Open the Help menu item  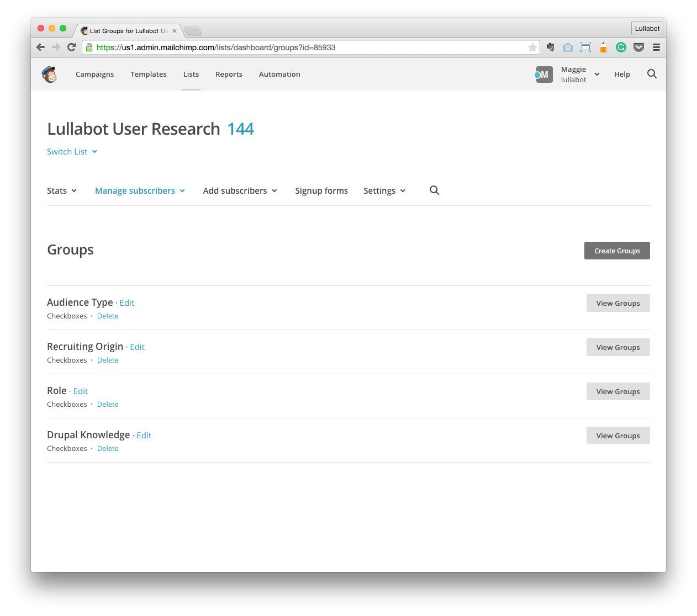point(622,75)
